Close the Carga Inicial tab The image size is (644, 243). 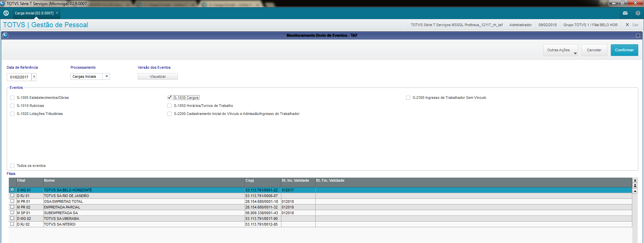tap(57, 13)
